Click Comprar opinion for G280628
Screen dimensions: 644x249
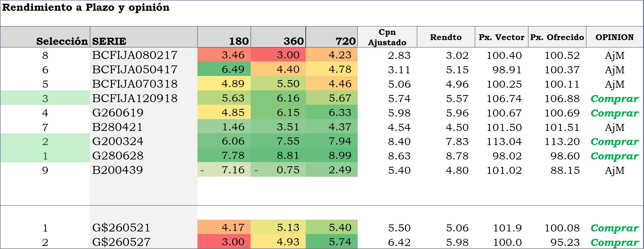tap(614, 156)
